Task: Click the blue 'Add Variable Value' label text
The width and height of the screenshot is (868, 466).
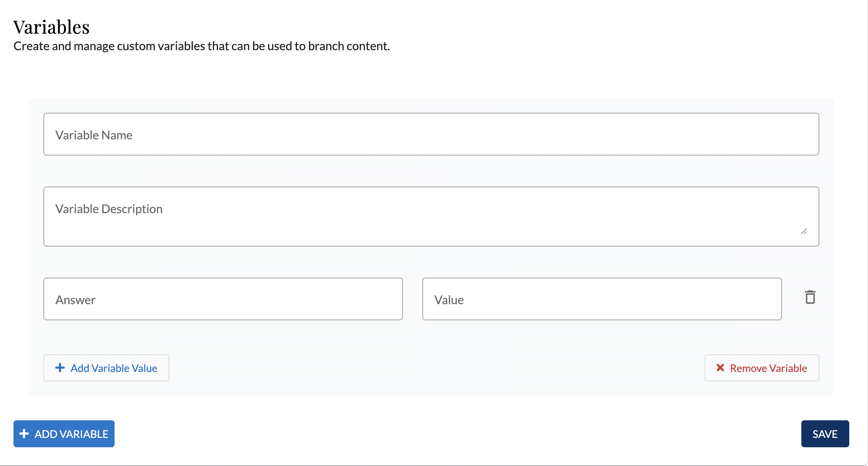Action: tap(114, 368)
